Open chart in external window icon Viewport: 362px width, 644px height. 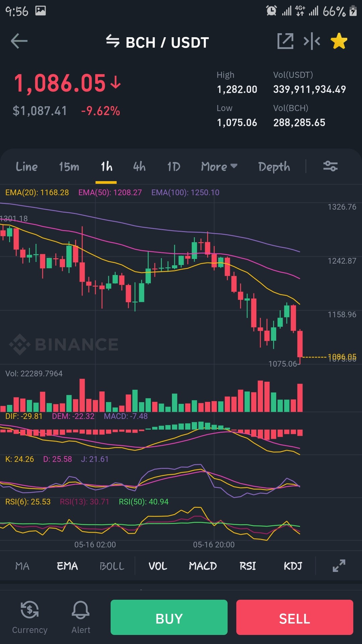(285, 41)
